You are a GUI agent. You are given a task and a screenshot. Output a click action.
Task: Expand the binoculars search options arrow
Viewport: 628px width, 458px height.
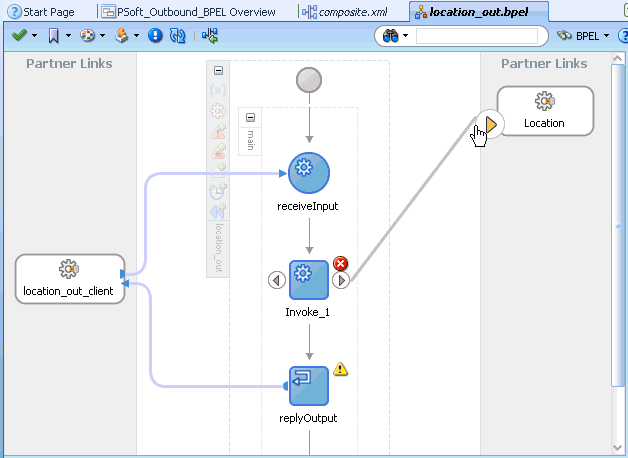point(405,36)
